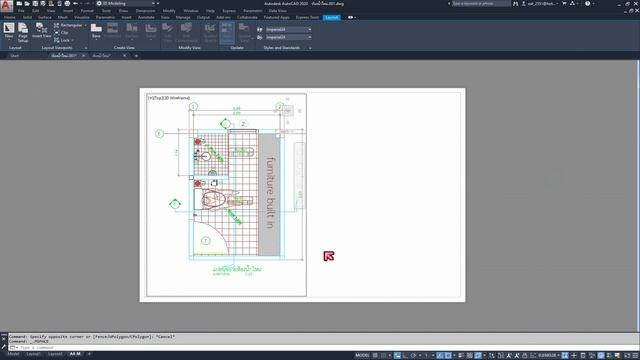
Task: Open the AutoCAD application menu
Action: pyautogui.click(x=6, y=6)
